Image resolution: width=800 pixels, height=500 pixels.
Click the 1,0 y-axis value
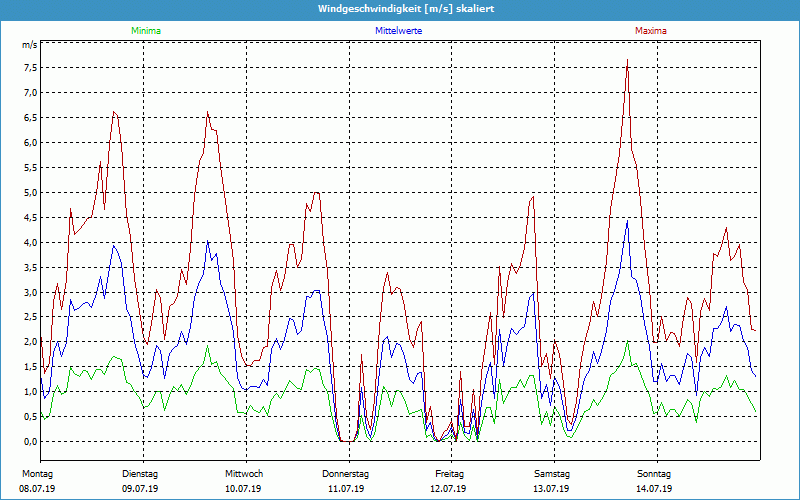tap(31, 392)
